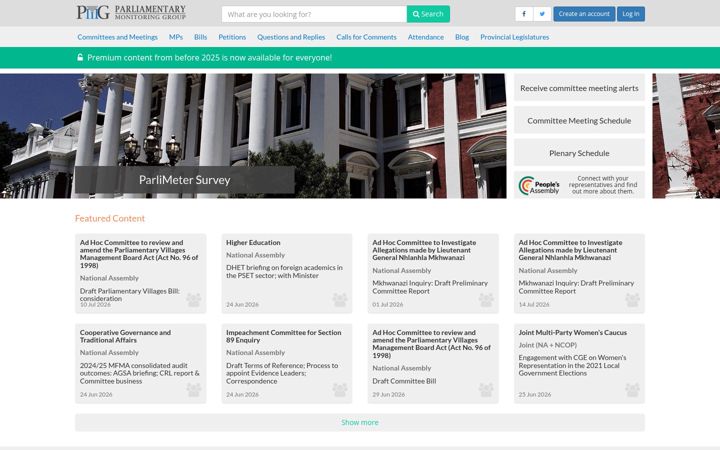Click the People's Assembly logo

[539, 186]
